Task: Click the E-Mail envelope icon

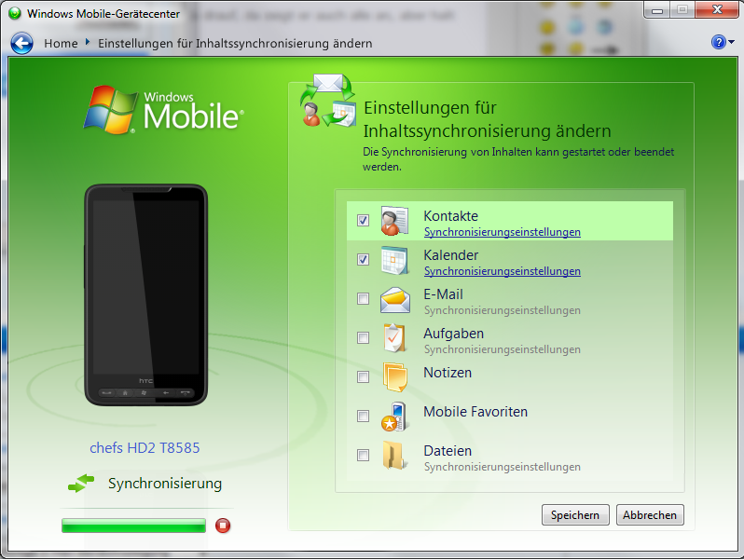Action: tap(394, 300)
